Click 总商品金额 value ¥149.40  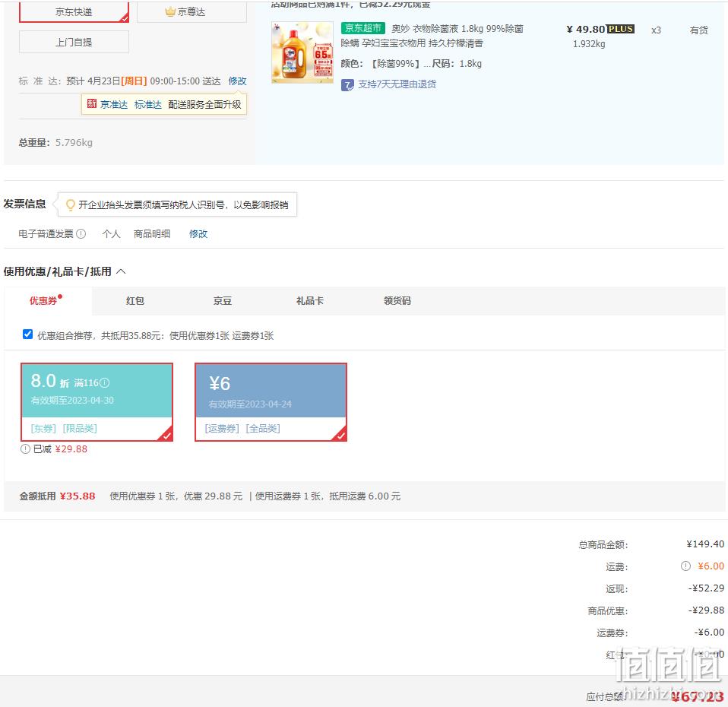coord(705,544)
